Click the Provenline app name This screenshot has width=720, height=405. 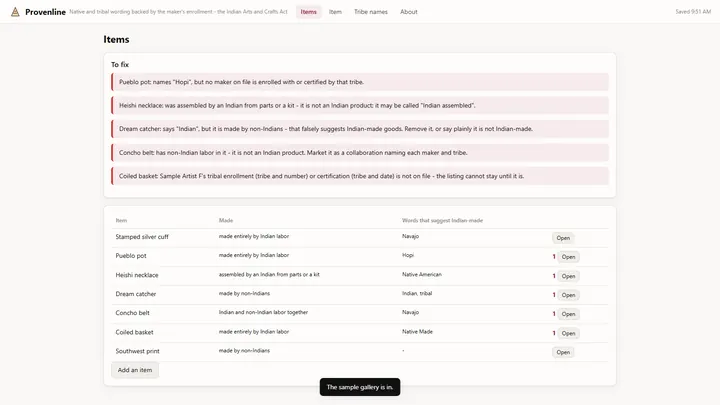click(x=45, y=12)
